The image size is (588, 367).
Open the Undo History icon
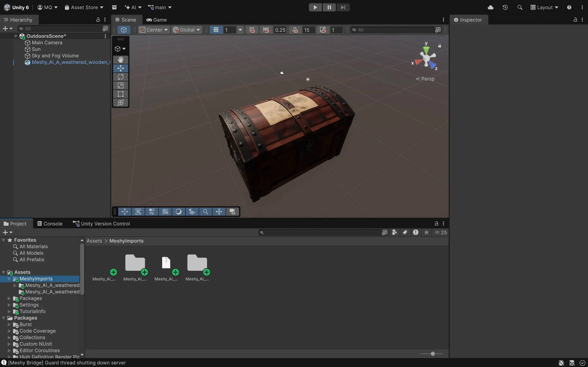505,7
